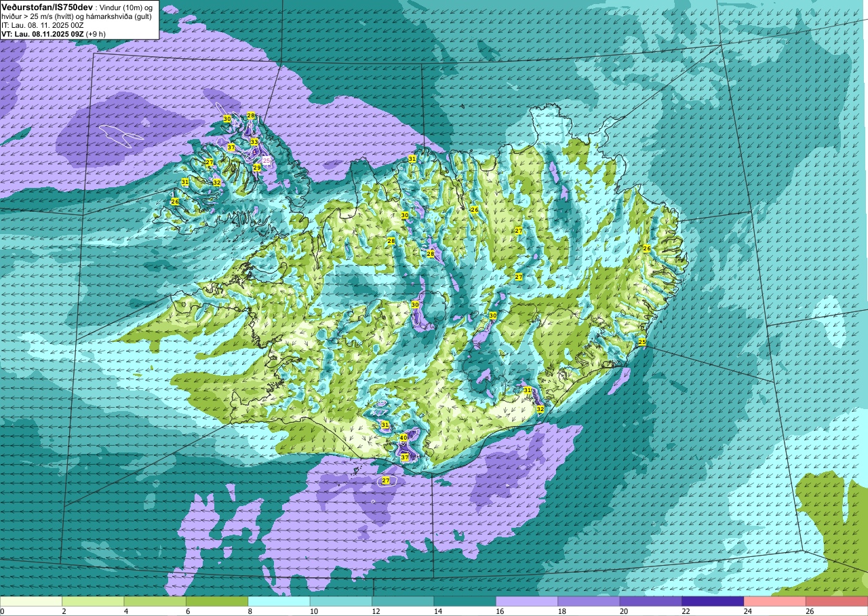The image size is (868, 616).
Task: Click the yellow gust label 33
Action: tap(254, 142)
